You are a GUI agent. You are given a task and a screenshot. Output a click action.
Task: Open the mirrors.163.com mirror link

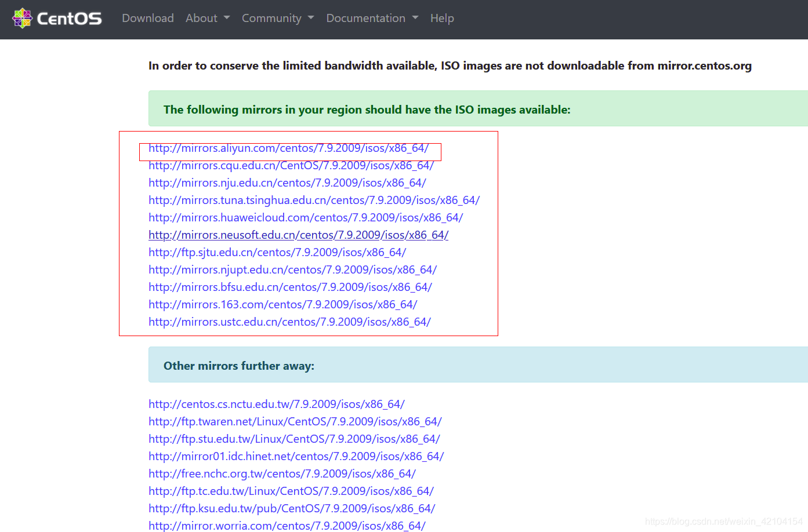click(282, 305)
